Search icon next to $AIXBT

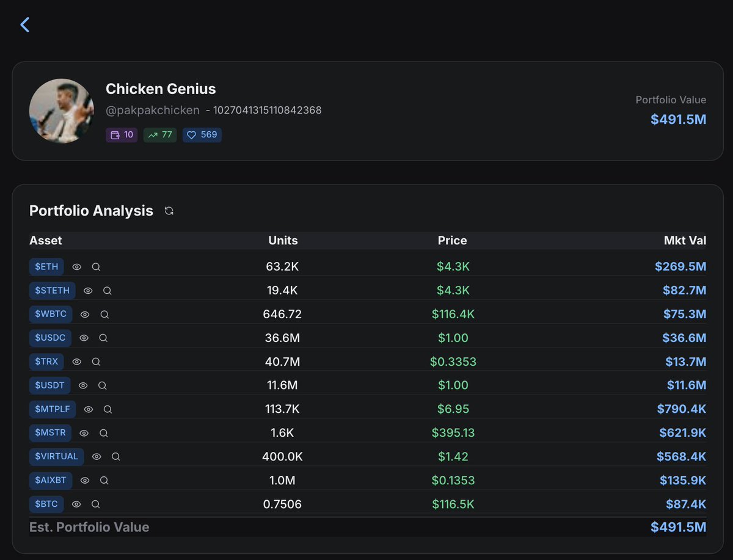104,481
